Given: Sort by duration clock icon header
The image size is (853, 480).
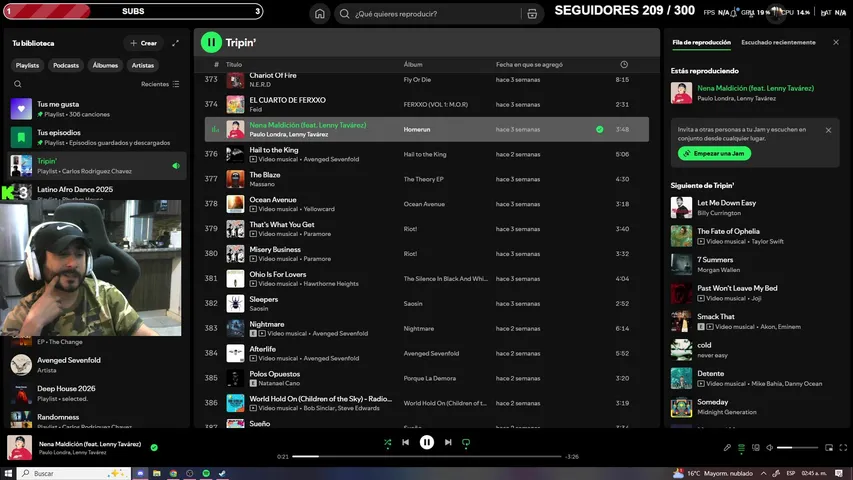Looking at the screenshot, I should click(x=624, y=64).
